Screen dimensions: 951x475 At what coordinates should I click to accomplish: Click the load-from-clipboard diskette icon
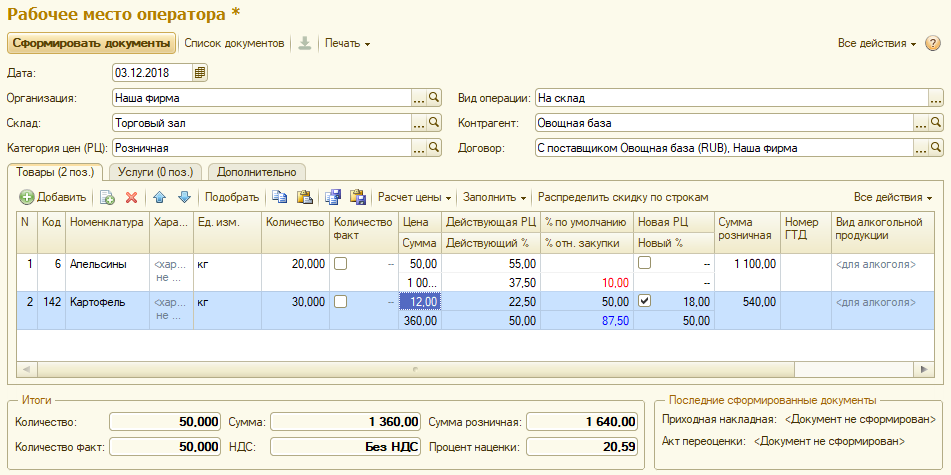tap(358, 197)
